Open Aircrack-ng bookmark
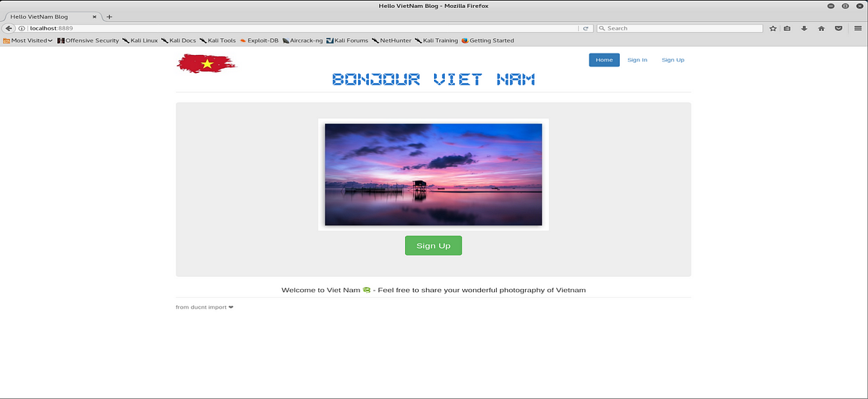868x399 pixels. (302, 40)
